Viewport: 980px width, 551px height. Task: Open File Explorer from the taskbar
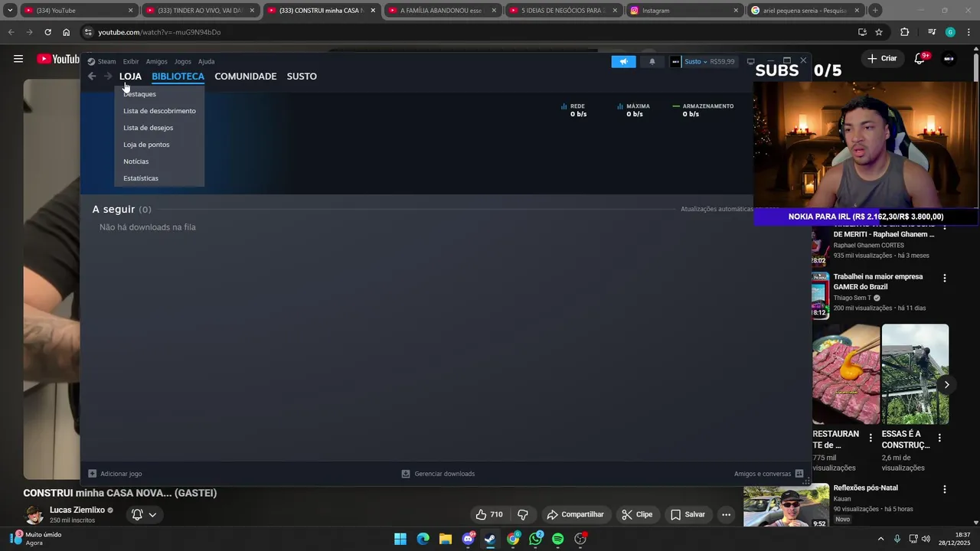click(x=446, y=539)
